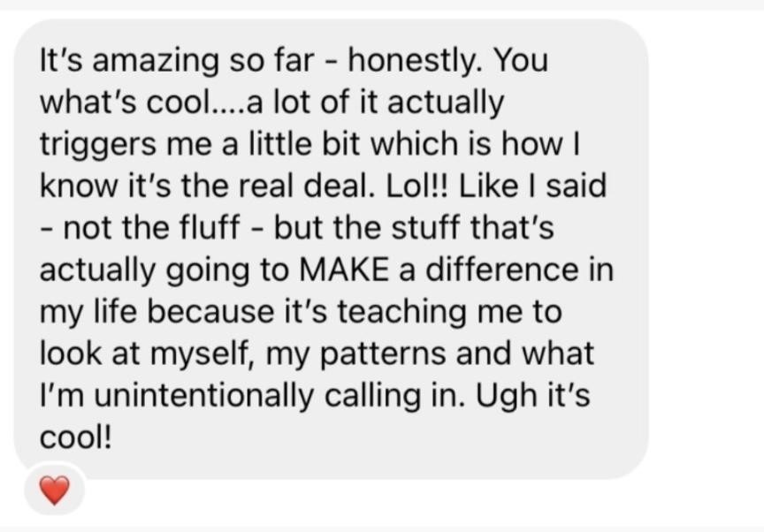Click the word "patterns" in the message

pyautogui.click(x=383, y=353)
